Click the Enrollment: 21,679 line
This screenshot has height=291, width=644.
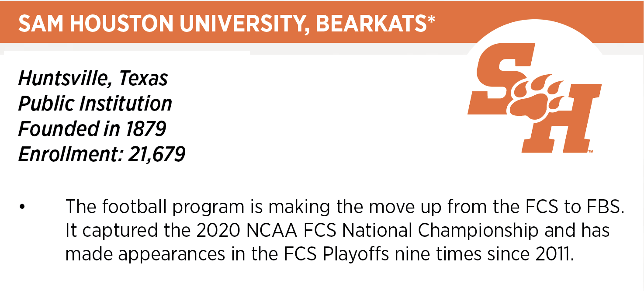coord(102,154)
